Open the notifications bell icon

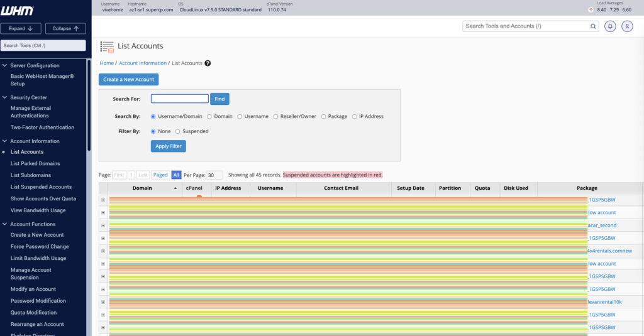pos(610,26)
